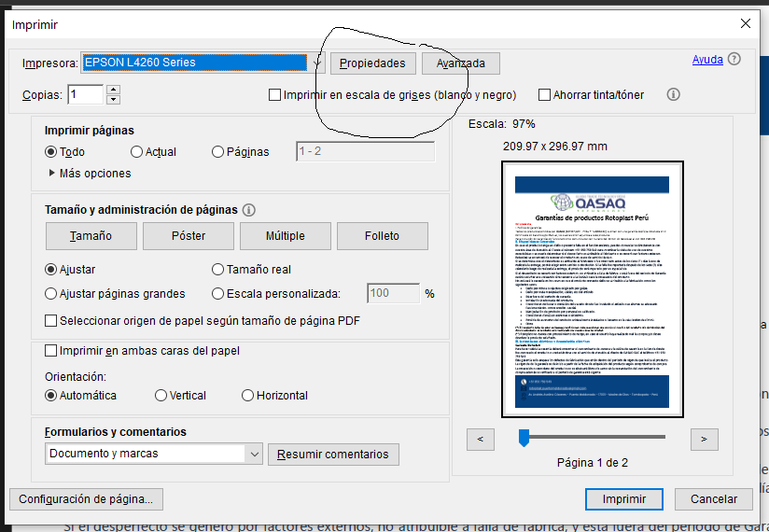The height and width of the screenshot is (532, 769).
Task: Enable Imprimir en ambas caras del papel
Action: point(50,351)
